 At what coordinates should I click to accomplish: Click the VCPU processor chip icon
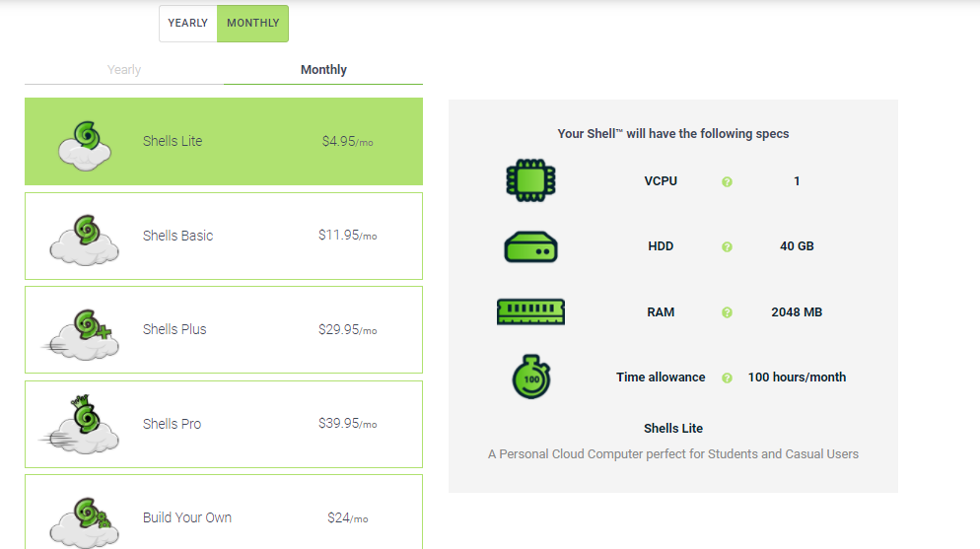click(530, 181)
